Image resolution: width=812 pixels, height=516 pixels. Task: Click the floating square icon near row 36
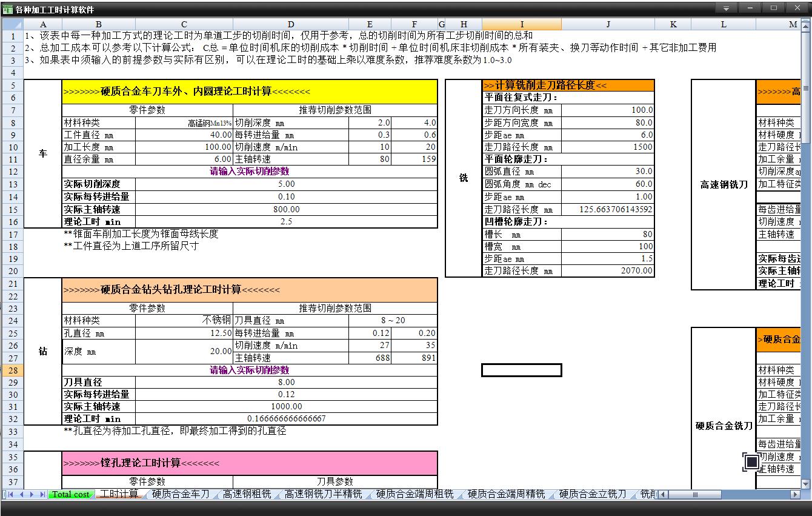pos(751,462)
